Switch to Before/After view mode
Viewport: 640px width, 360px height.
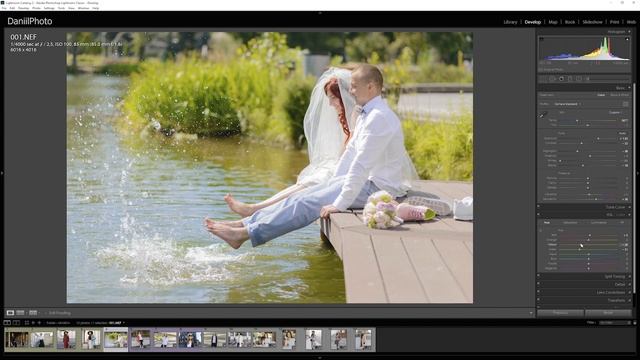[20, 313]
